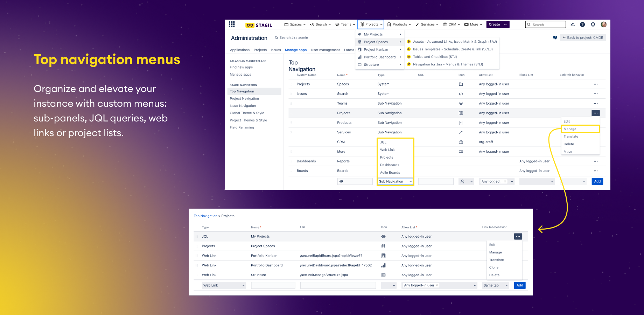Image resolution: width=644 pixels, height=315 pixels.
Task: Open Global Theme & Style sidebar link
Action: pos(247,113)
